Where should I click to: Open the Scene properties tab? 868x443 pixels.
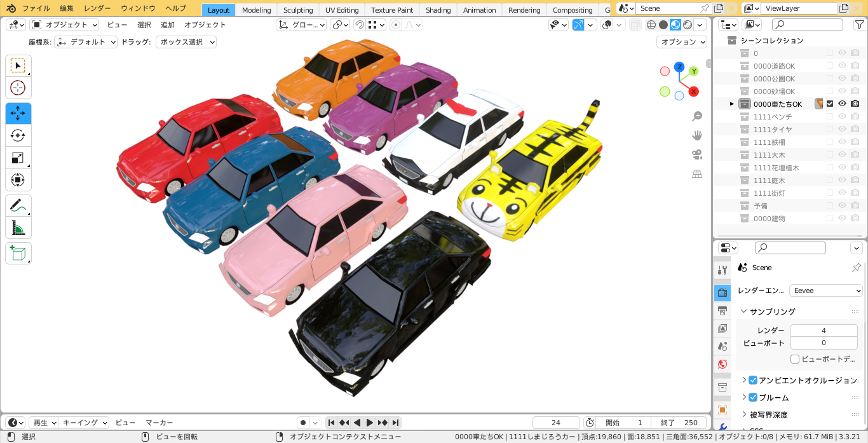pos(722,346)
